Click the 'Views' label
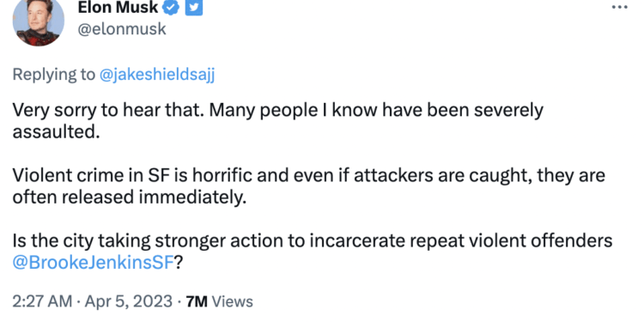Viewport: 644px width, 322px height. click(232, 302)
